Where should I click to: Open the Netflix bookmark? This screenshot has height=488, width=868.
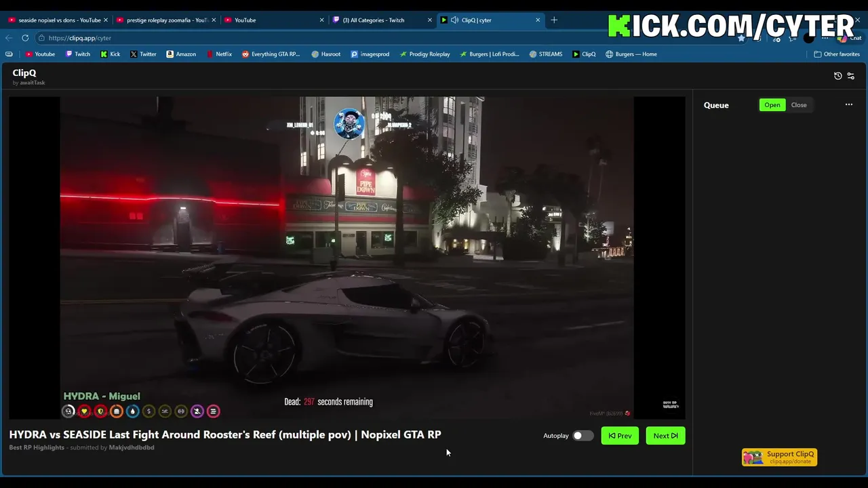pos(218,54)
